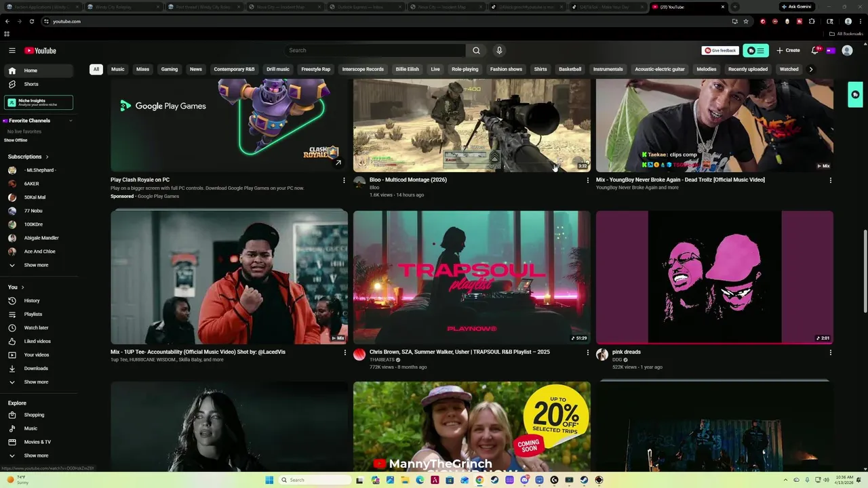
Task: Open more options for Clash Royale ad
Action: click(344, 180)
